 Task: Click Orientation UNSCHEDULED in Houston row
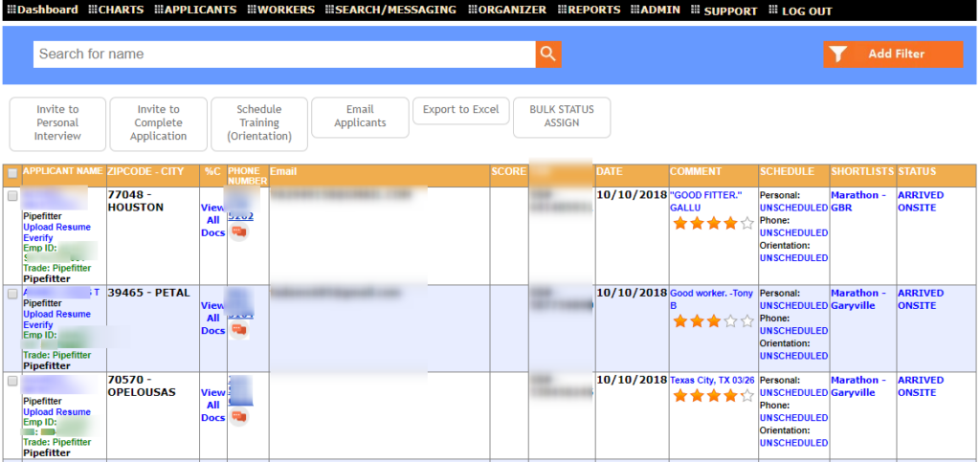pyautogui.click(x=793, y=258)
